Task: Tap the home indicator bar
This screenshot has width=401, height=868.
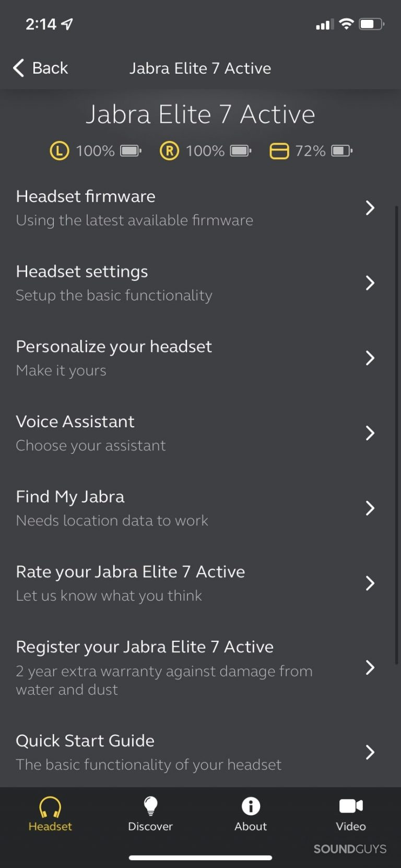Action: click(200, 858)
